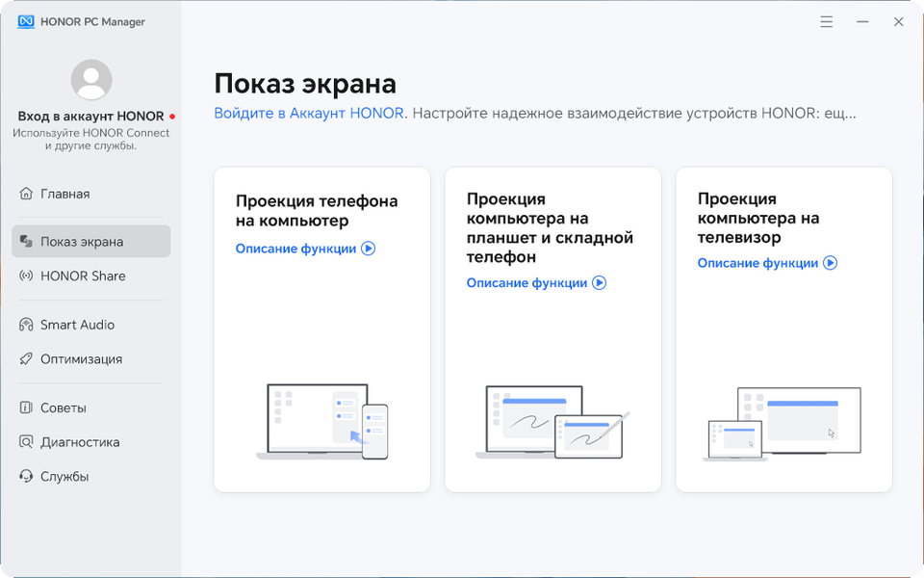The image size is (924, 578).
Task: Click Вход в аккаунт HONOR text
Action: (90, 117)
